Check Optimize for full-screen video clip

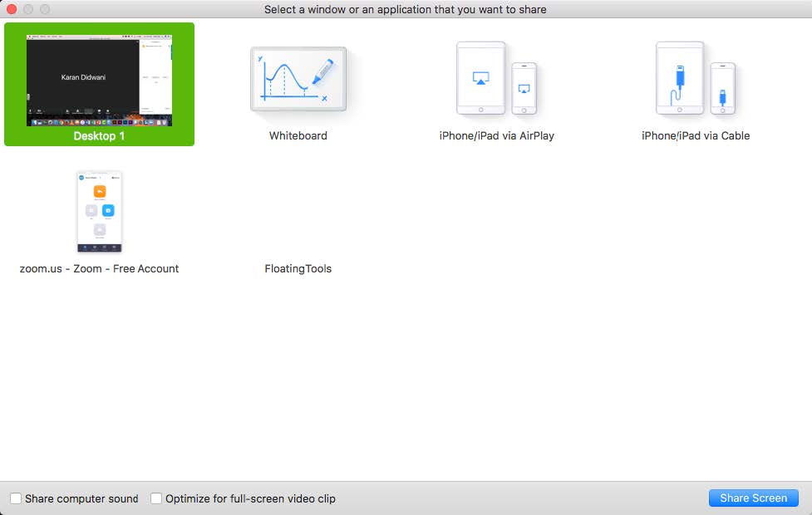(x=155, y=498)
